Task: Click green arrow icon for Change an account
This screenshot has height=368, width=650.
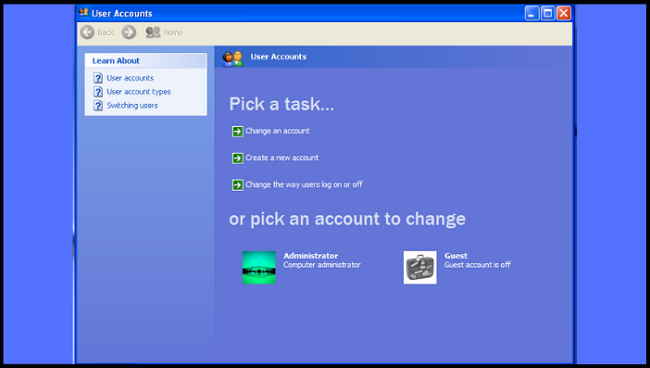Action: pos(238,131)
